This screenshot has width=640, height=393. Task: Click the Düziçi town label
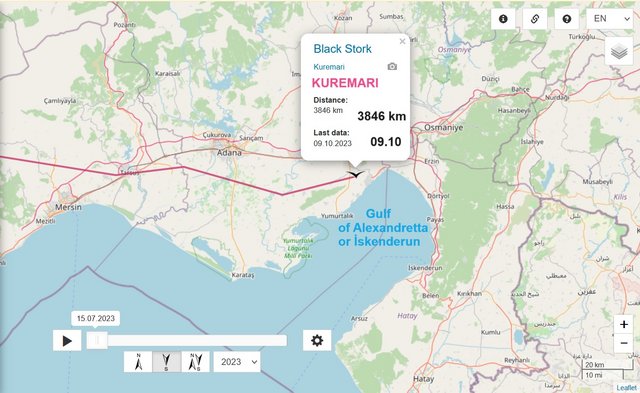coord(490,79)
